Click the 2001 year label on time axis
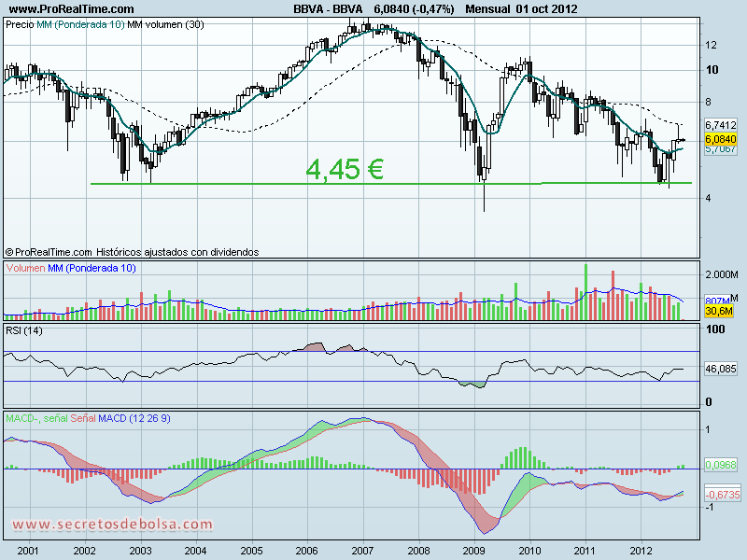This screenshot has width=747, height=560. coord(28,551)
